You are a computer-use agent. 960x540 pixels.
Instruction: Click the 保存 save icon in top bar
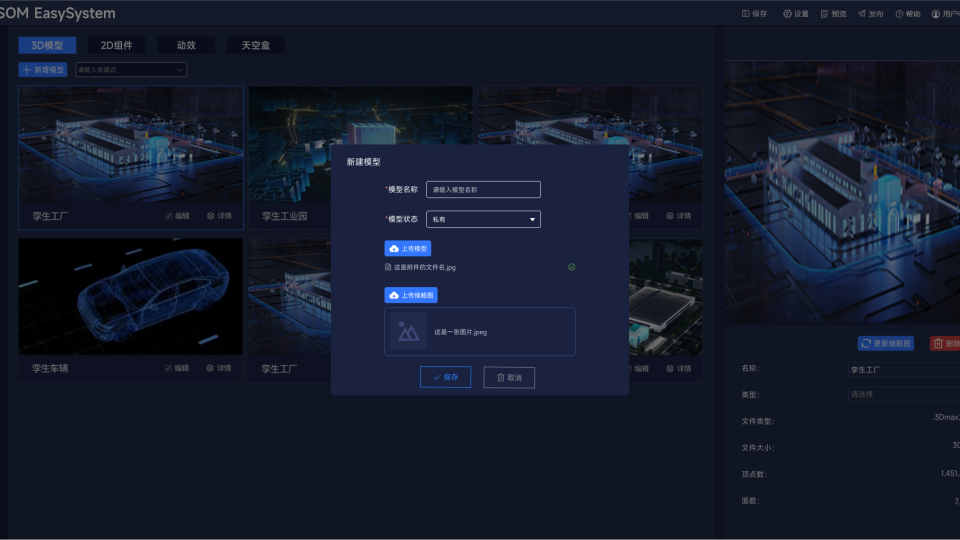click(746, 13)
